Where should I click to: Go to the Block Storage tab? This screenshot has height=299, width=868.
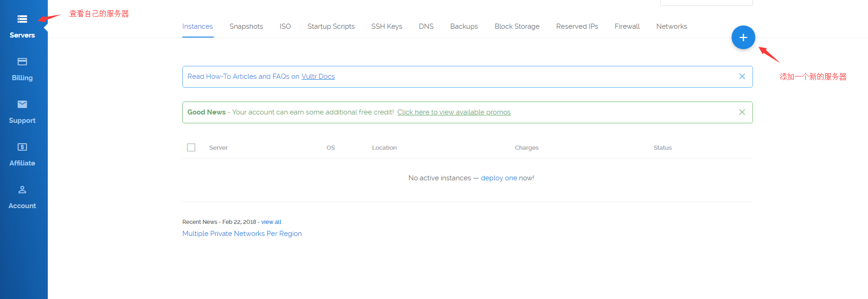pos(517,26)
